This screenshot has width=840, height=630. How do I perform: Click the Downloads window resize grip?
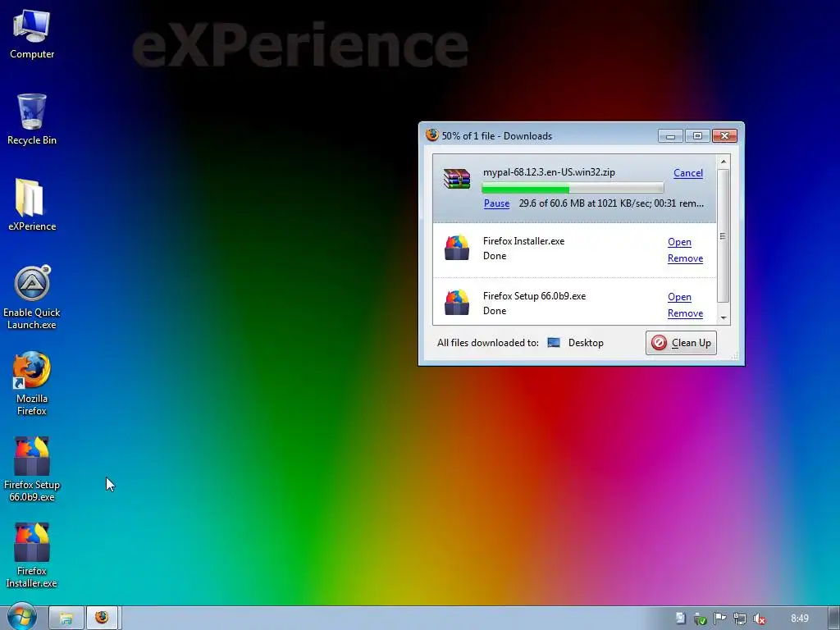coord(734,356)
